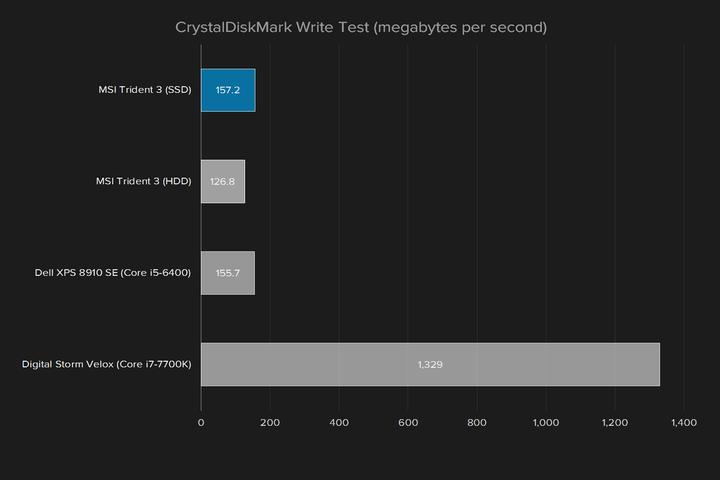Image resolution: width=720 pixels, height=480 pixels.
Task: Select the gray MSI Trident 3 (HDD) bar
Action: [x=223, y=181]
